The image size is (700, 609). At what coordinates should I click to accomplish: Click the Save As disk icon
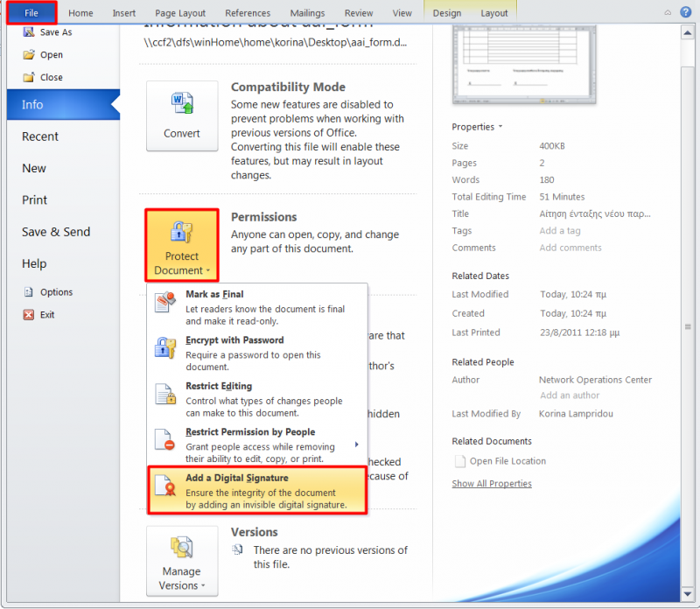(29, 31)
